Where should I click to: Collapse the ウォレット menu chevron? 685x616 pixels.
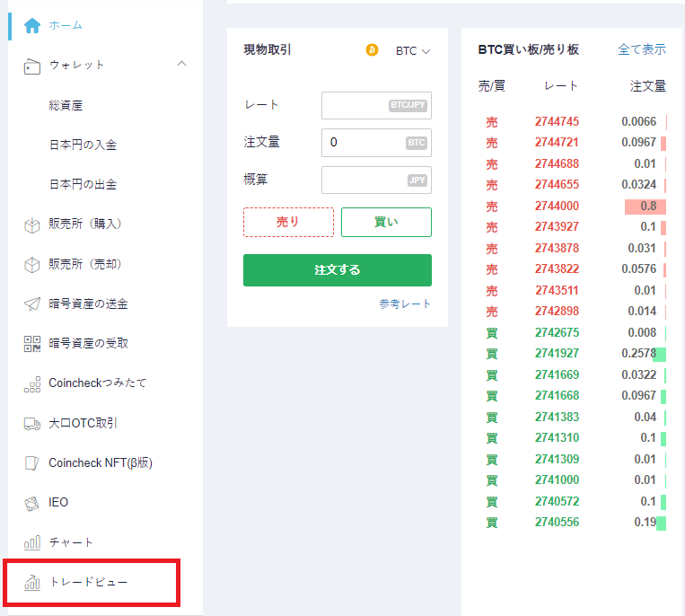coord(182,64)
